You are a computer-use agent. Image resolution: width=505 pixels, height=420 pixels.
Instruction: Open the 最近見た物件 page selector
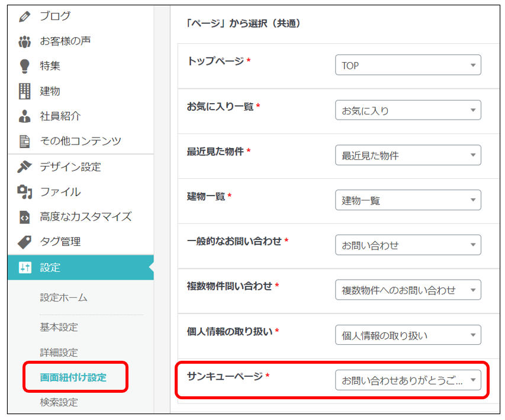tap(408, 155)
